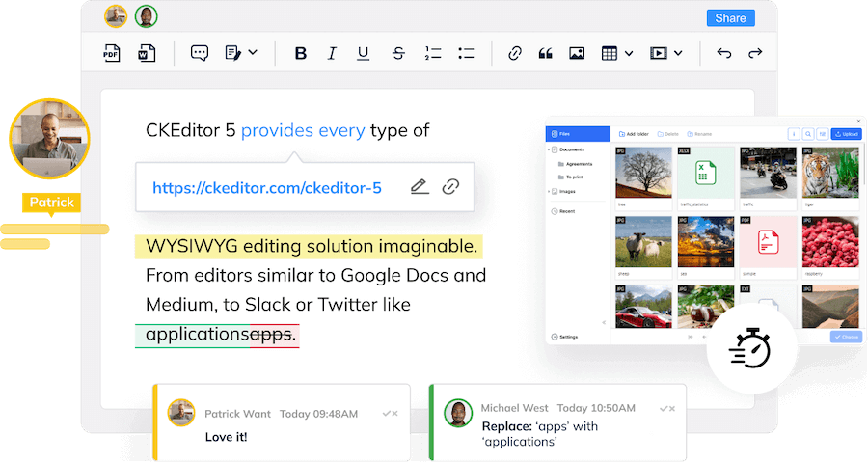Select the Files tab in the file manager
Image resolution: width=868 pixels, height=462 pixels.
[x=578, y=134]
